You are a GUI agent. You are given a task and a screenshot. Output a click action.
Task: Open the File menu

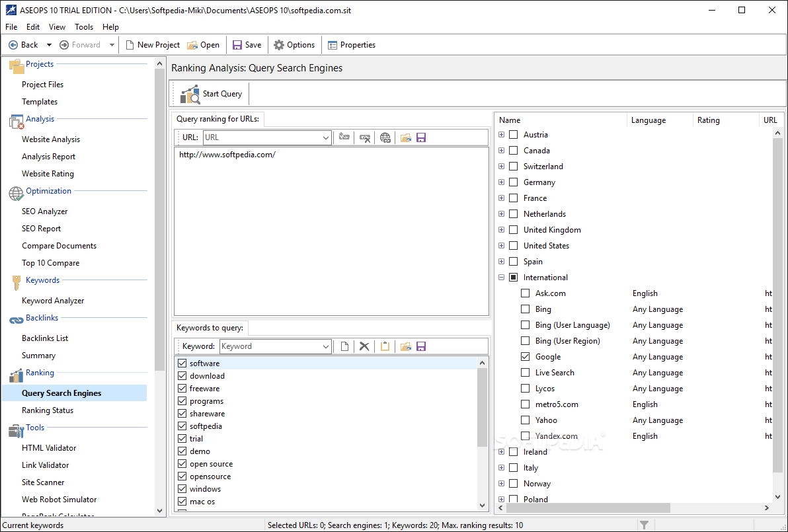pyautogui.click(x=11, y=27)
